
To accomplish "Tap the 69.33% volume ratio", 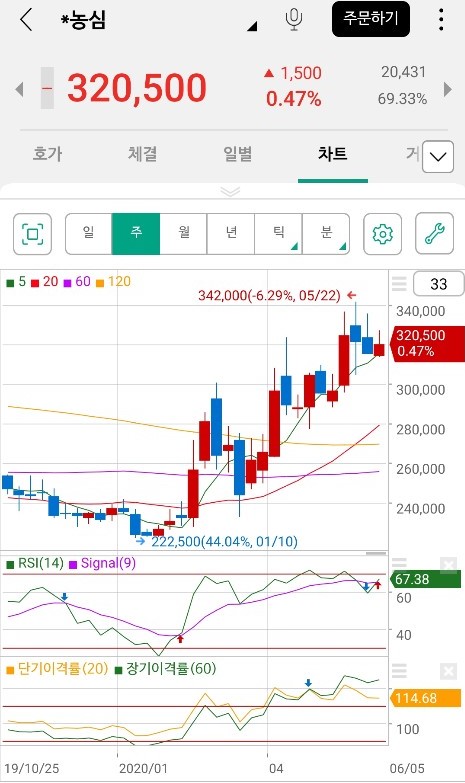I will click(402, 99).
